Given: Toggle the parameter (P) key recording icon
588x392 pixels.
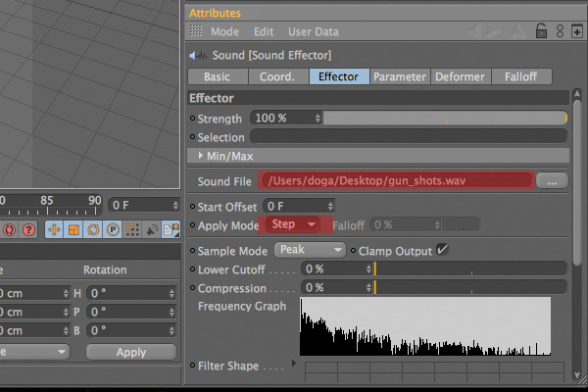Looking at the screenshot, I should click(x=113, y=229).
